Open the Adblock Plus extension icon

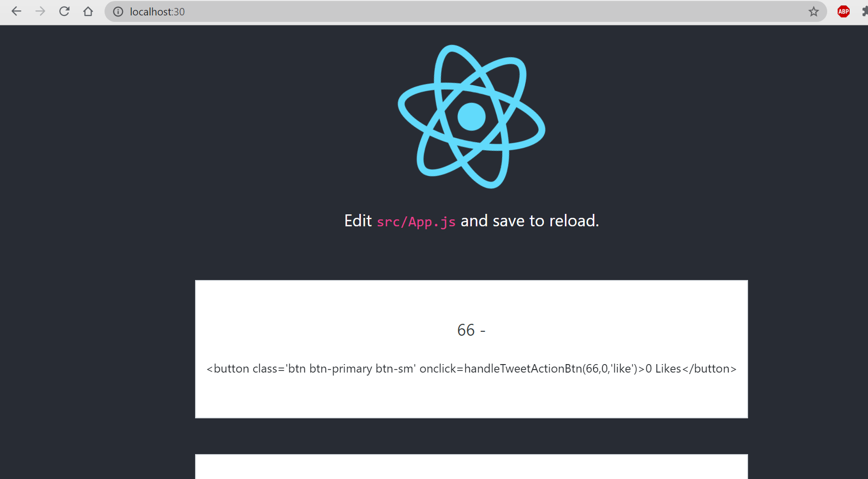coord(844,11)
